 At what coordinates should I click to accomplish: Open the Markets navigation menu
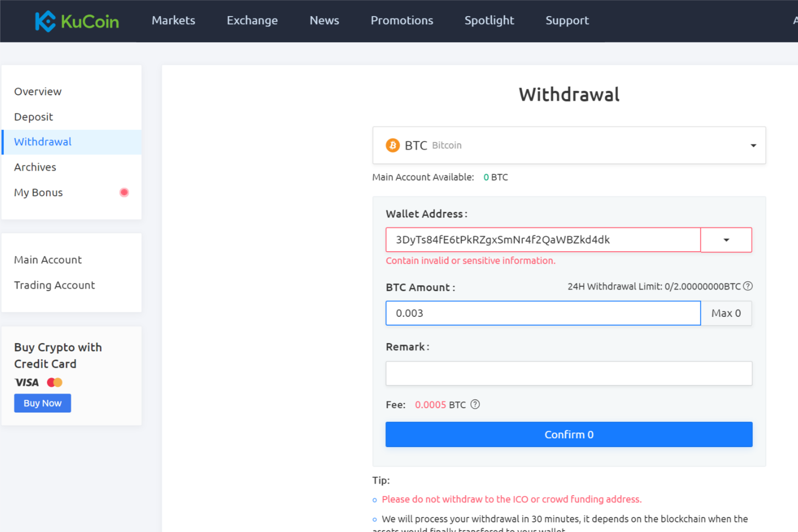(x=173, y=20)
